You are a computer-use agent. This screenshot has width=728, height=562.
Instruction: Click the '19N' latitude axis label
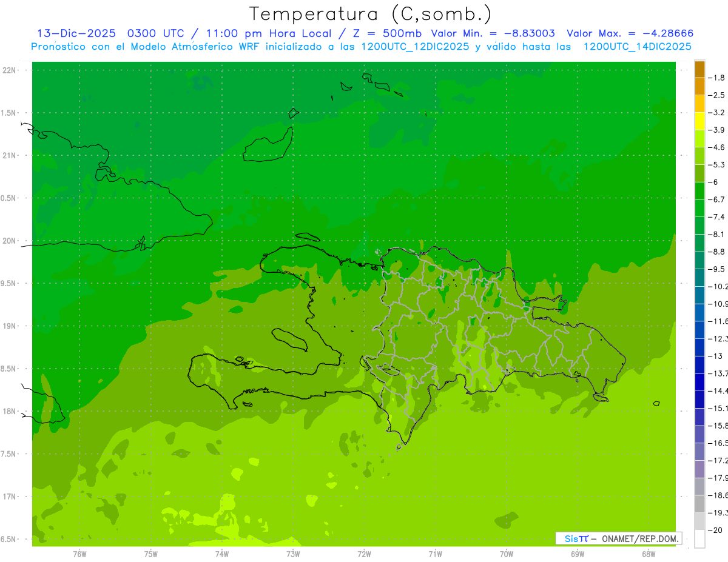pyautogui.click(x=9, y=326)
